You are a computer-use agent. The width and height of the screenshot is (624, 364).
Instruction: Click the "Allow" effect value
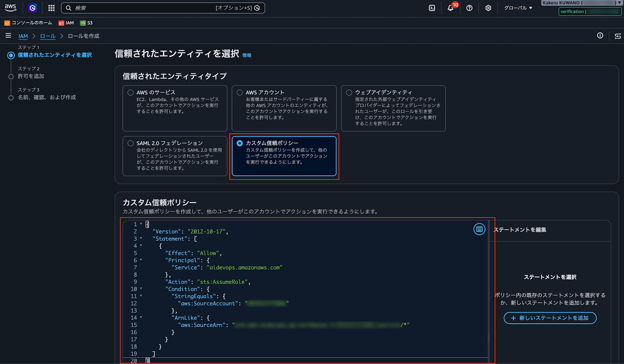[208, 253]
